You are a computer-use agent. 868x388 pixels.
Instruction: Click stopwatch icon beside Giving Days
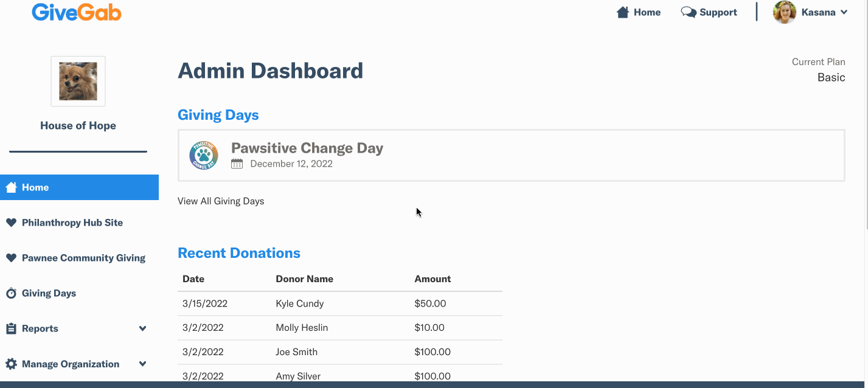coord(11,293)
